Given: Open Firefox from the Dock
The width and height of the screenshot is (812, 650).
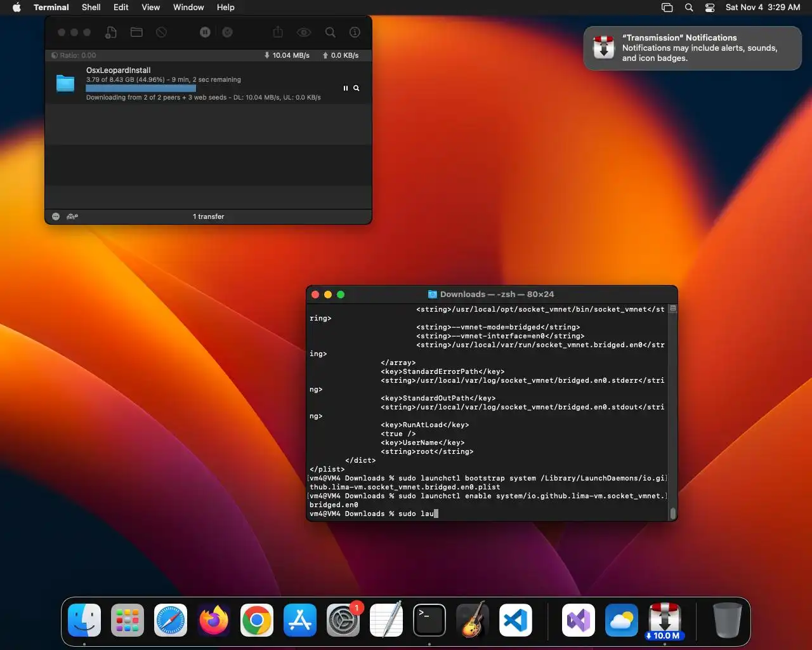Looking at the screenshot, I should tap(214, 620).
